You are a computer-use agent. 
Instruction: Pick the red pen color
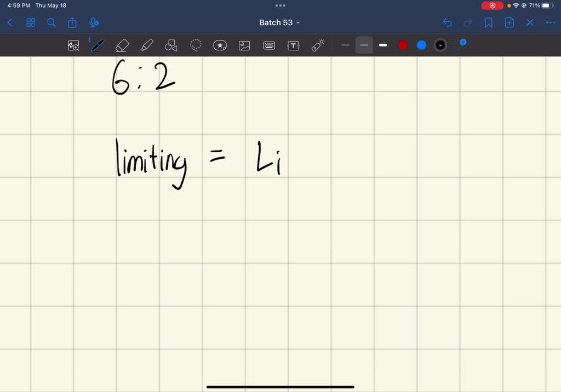pyautogui.click(x=403, y=45)
